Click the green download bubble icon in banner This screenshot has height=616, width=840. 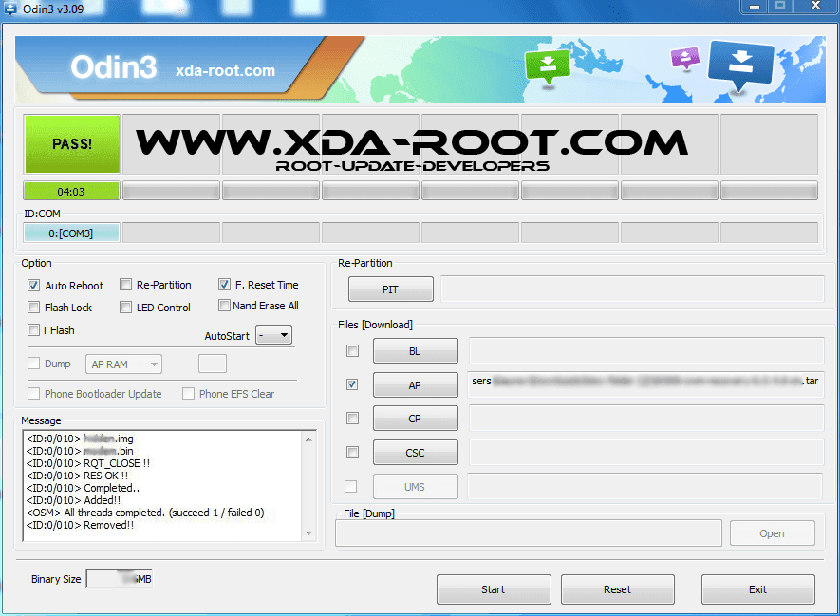coord(548,66)
